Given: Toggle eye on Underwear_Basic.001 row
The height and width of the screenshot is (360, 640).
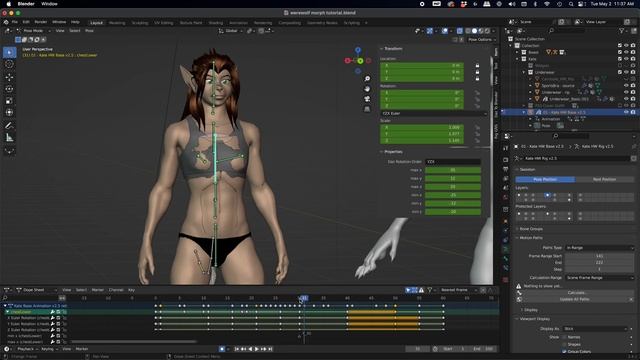Looking at the screenshot, I should point(626,99).
